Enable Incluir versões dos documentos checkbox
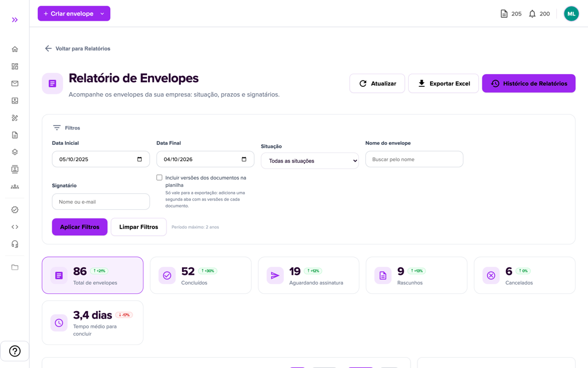 click(x=160, y=178)
